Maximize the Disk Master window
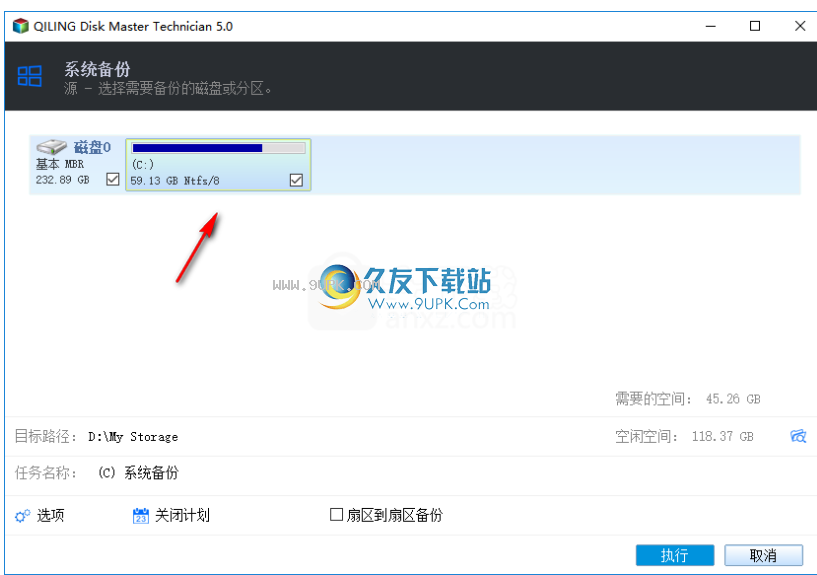Screen dimensions: 817x575 (754, 26)
